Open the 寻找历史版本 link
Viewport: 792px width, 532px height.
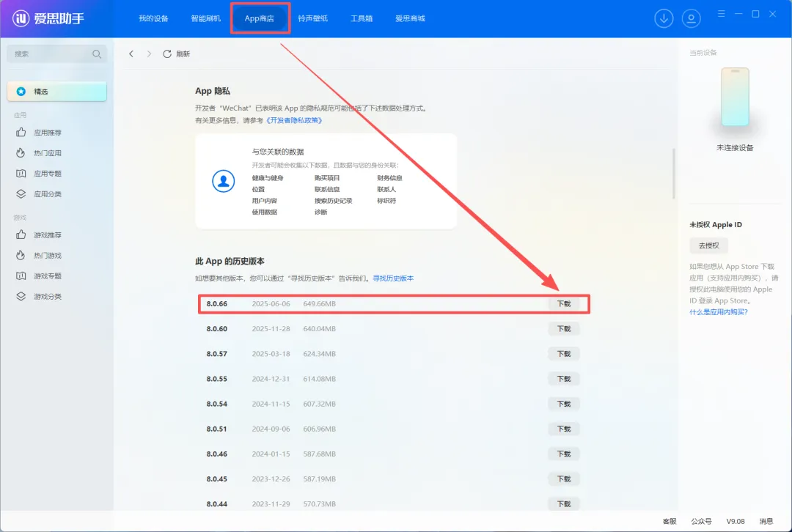(x=393, y=278)
